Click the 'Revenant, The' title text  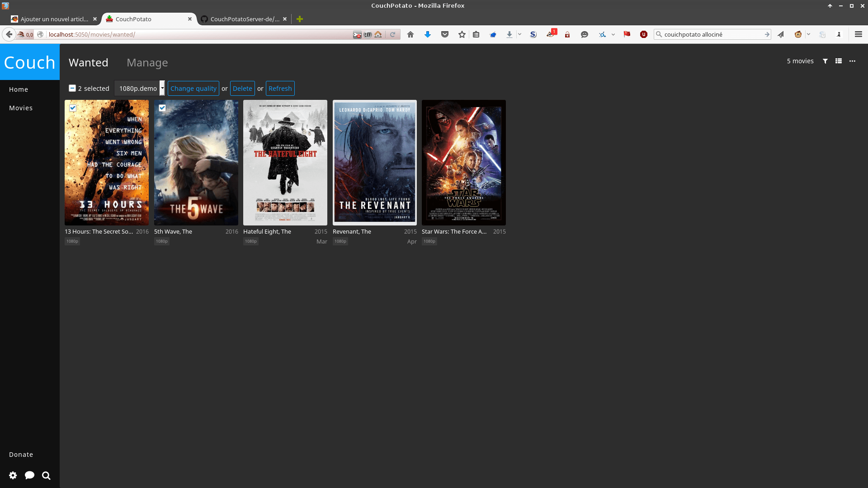(x=352, y=231)
